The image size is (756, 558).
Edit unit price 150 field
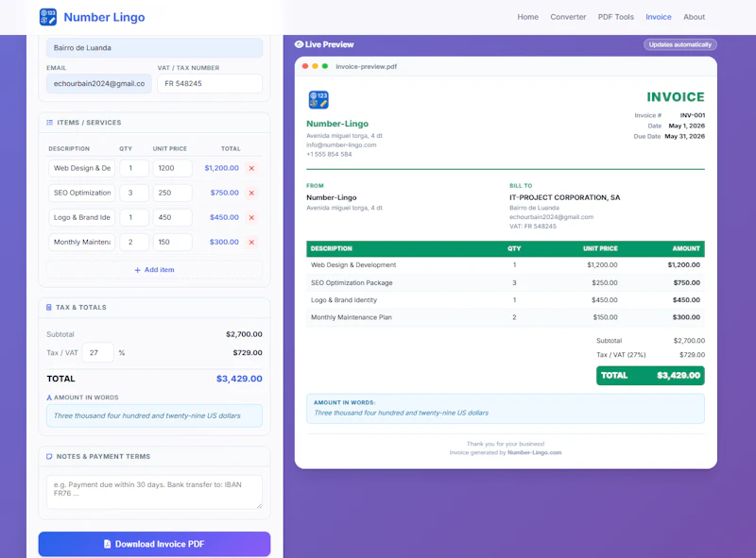point(173,242)
